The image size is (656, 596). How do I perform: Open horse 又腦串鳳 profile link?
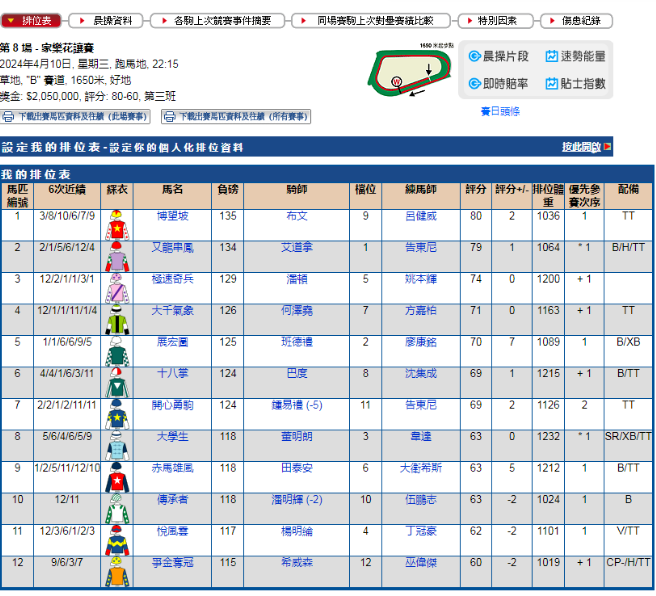[172, 247]
